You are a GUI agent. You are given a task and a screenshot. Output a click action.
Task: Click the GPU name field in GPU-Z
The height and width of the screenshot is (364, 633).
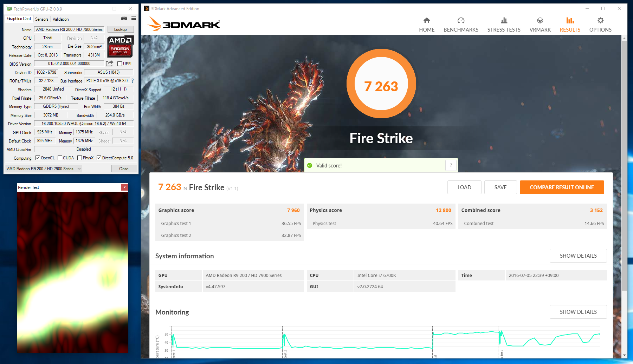pyautogui.click(x=69, y=29)
